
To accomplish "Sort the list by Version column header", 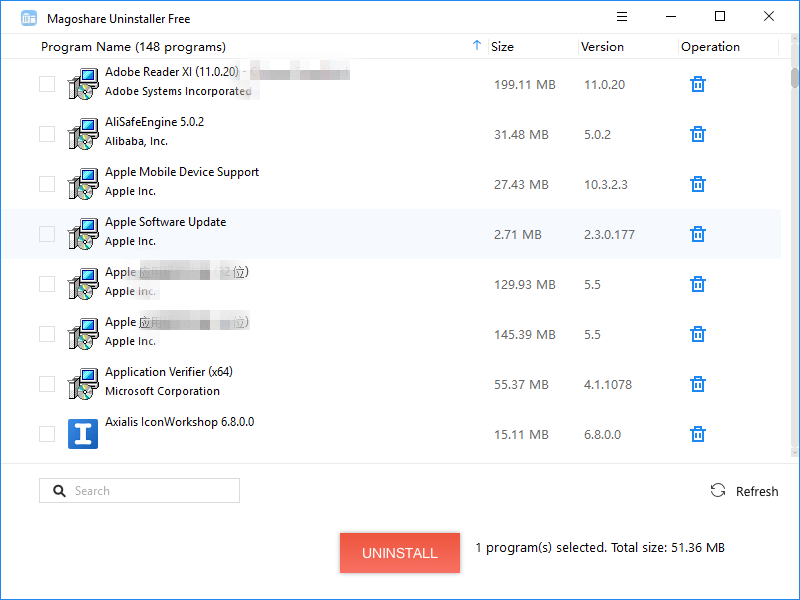I will (602, 47).
